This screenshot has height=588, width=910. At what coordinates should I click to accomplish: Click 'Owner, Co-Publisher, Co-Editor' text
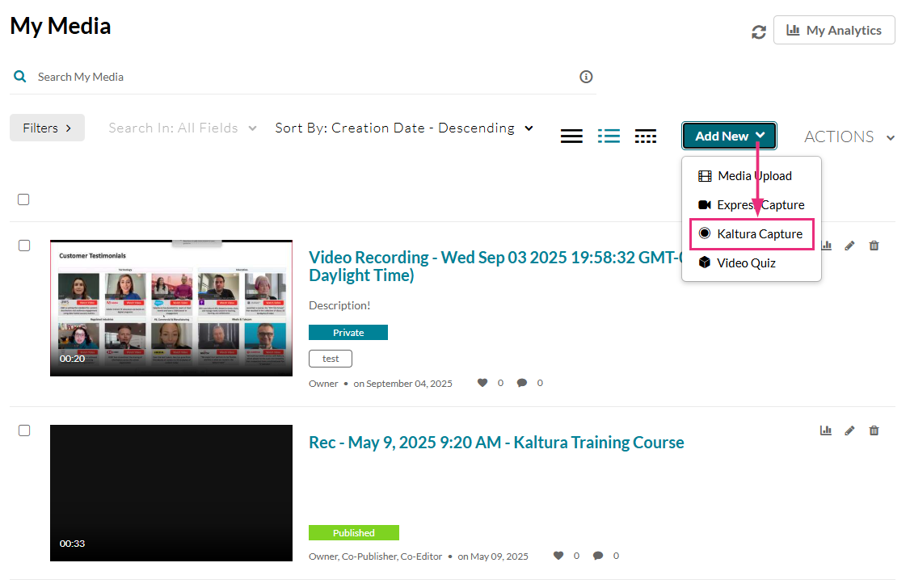pyautogui.click(x=376, y=556)
